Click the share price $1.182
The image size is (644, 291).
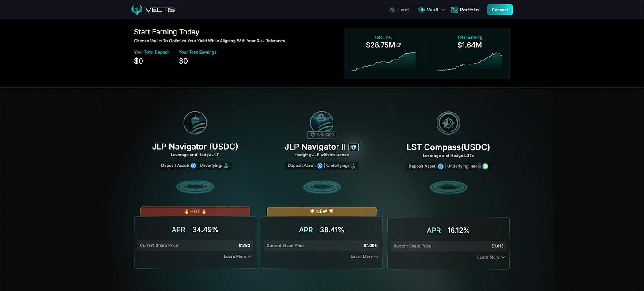click(x=244, y=246)
